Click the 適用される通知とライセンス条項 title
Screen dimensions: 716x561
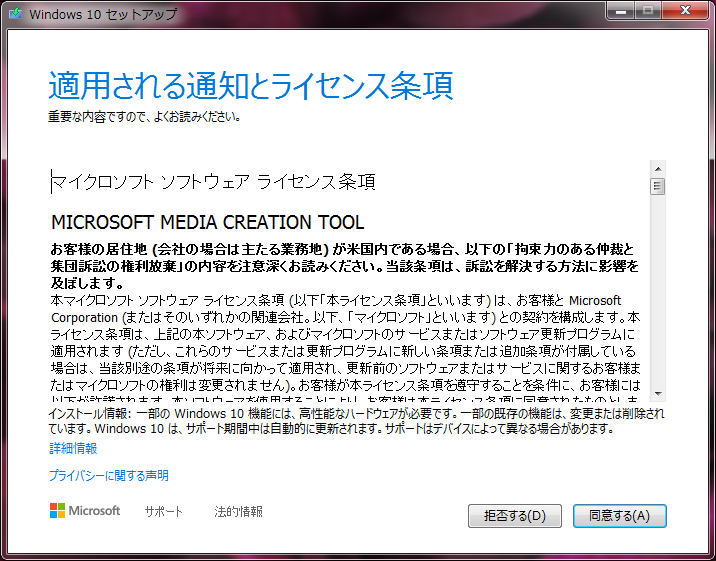251,85
